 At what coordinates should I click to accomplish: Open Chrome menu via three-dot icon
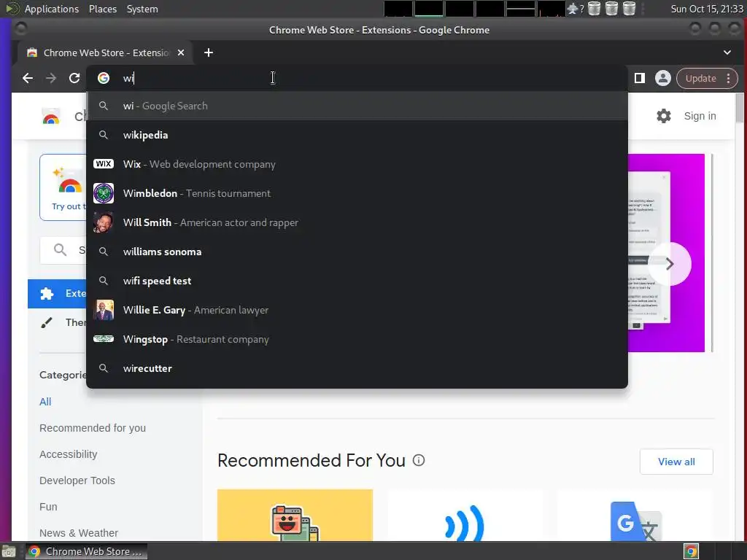click(729, 78)
